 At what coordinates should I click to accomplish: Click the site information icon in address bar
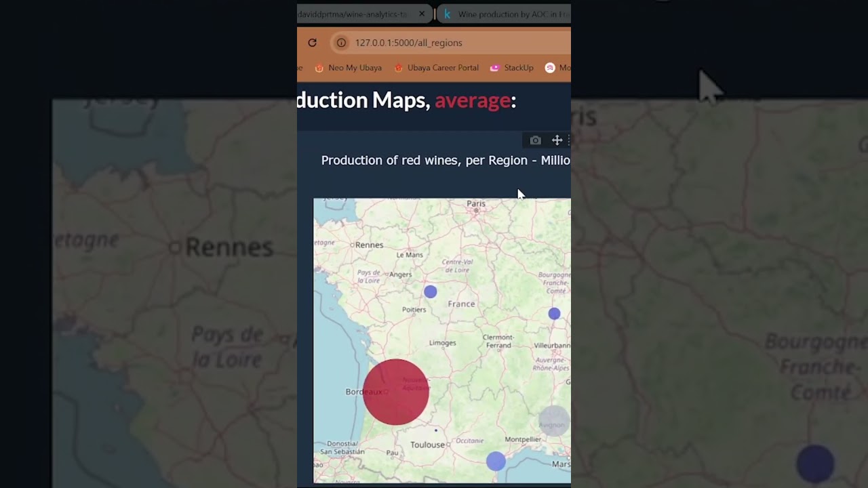click(x=341, y=43)
